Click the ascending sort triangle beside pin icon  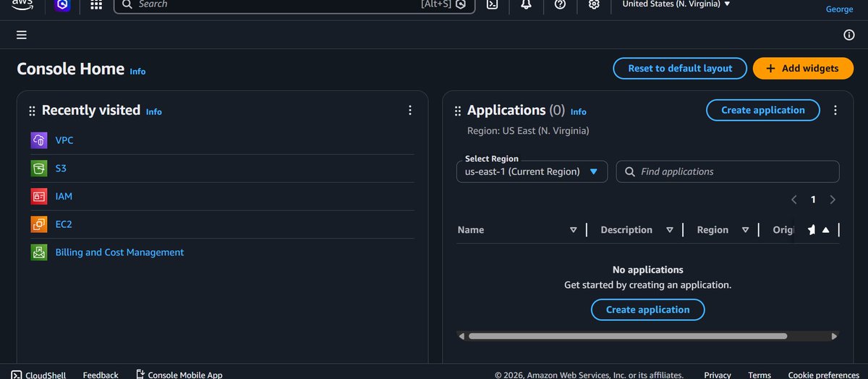point(825,230)
